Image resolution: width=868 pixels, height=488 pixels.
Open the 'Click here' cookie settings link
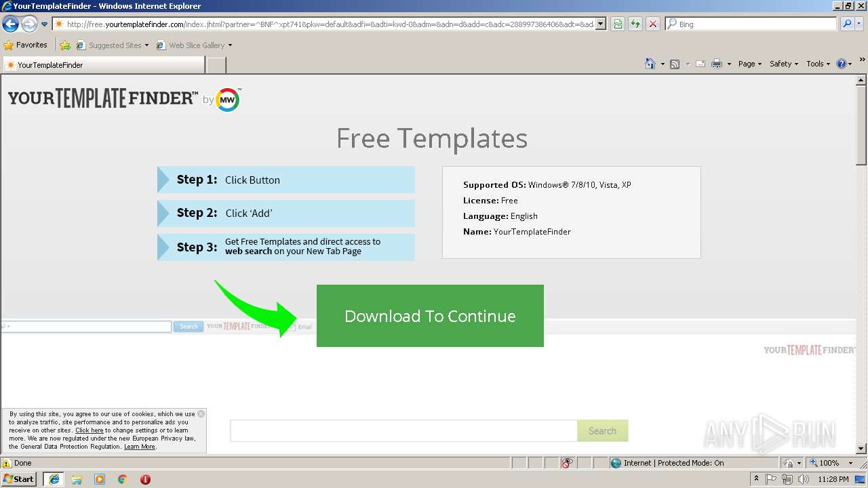90,430
